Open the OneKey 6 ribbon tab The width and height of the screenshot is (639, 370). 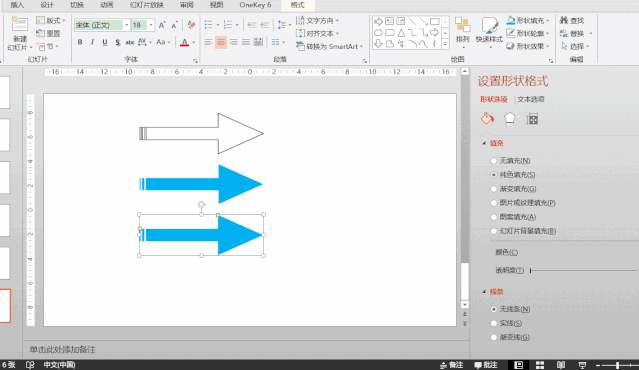(255, 5)
